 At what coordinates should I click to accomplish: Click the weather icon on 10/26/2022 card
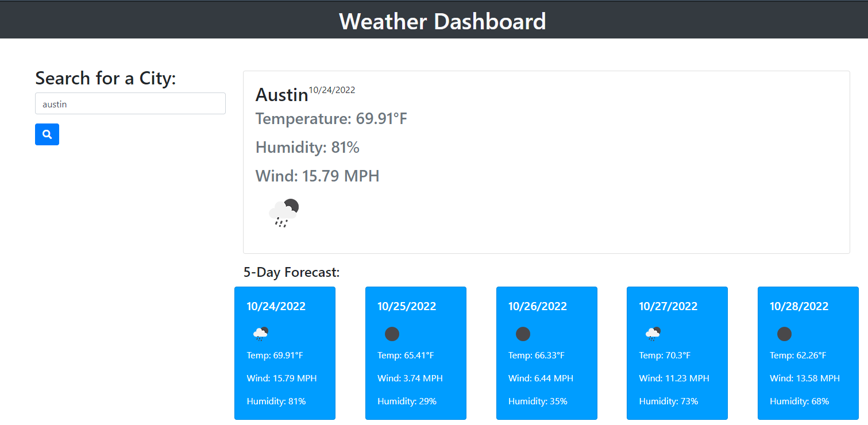(523, 334)
